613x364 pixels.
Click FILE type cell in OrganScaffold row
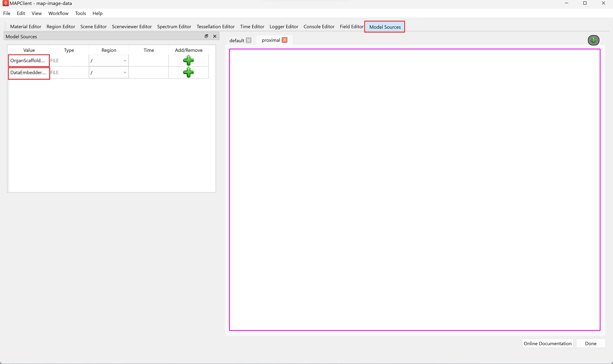pyautogui.click(x=69, y=60)
